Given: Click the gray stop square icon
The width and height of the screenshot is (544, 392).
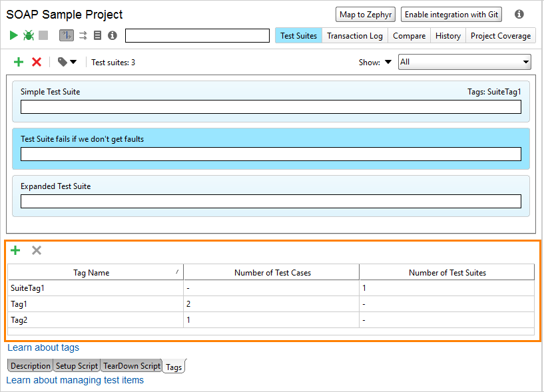Looking at the screenshot, I should (43, 35).
